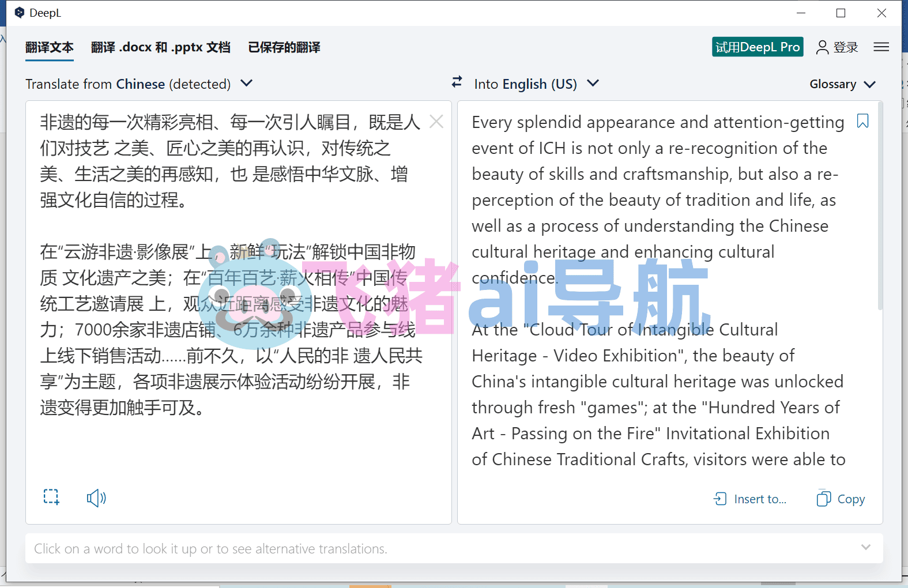Expand the Glossary dropdown
Viewport: 908px width, 588px height.
coord(842,84)
